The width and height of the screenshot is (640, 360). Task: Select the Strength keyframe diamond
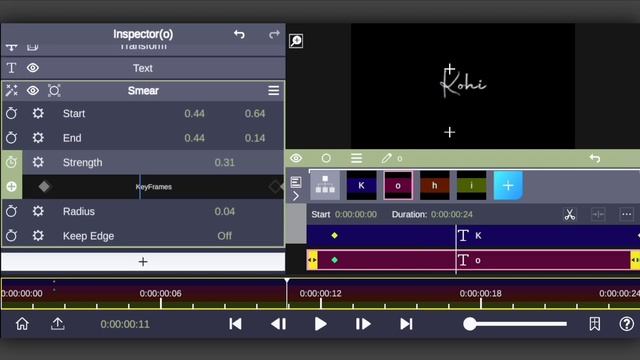click(44, 187)
